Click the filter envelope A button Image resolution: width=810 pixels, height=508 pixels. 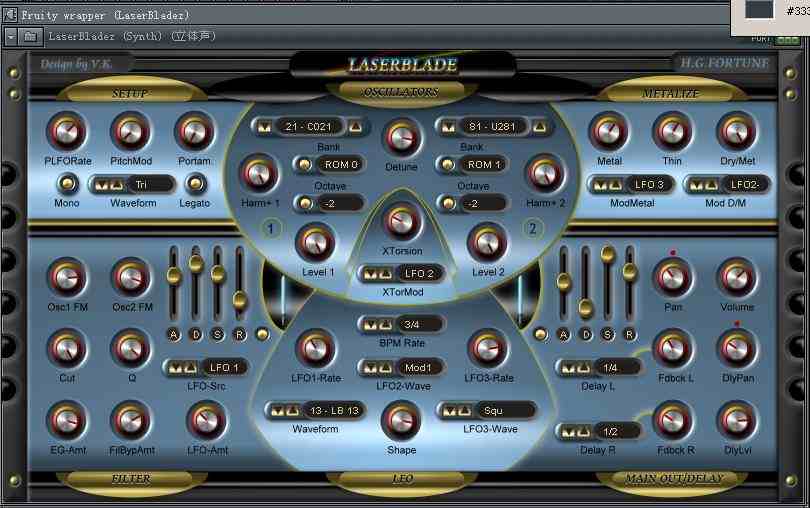coord(174,335)
